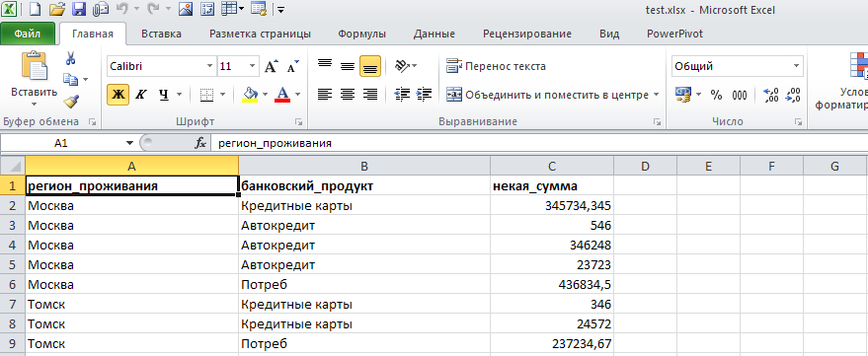The height and width of the screenshot is (356, 868).
Task: Expand the fill color dropdown arrow
Action: click(265, 95)
